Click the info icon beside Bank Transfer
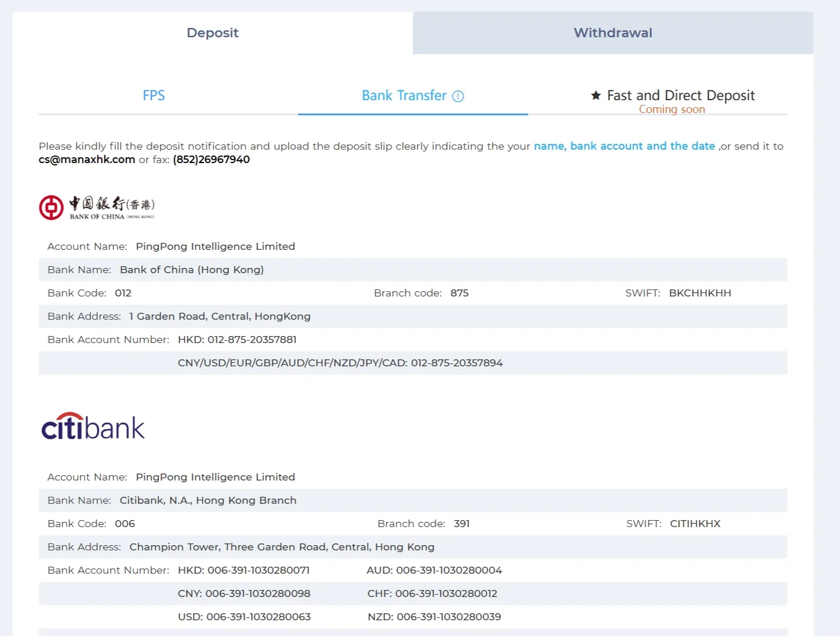 click(x=458, y=97)
